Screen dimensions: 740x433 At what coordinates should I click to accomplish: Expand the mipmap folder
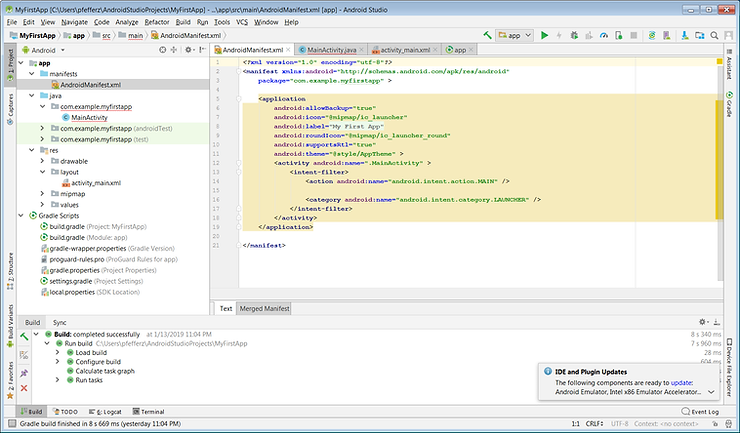tap(42, 194)
